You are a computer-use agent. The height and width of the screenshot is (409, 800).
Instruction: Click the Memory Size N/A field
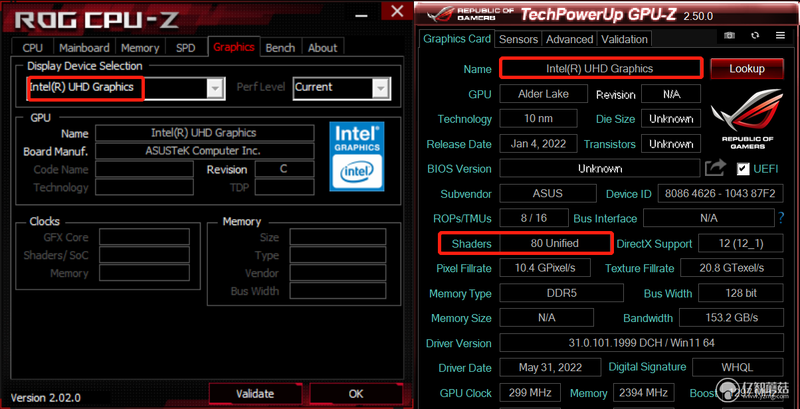pyautogui.click(x=546, y=318)
